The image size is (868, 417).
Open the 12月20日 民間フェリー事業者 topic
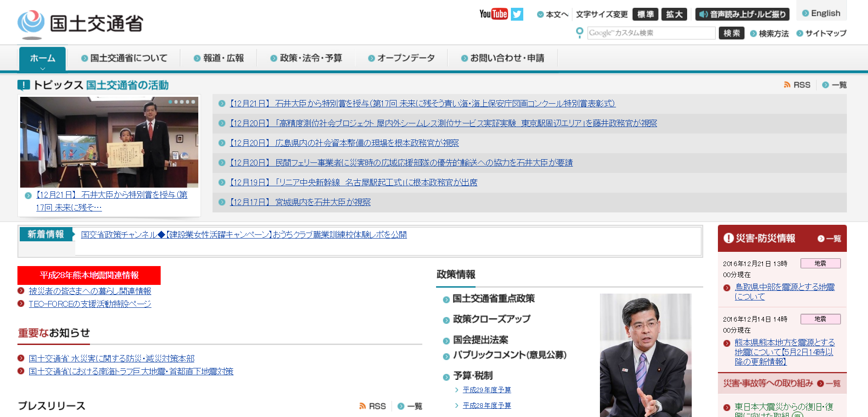click(401, 163)
